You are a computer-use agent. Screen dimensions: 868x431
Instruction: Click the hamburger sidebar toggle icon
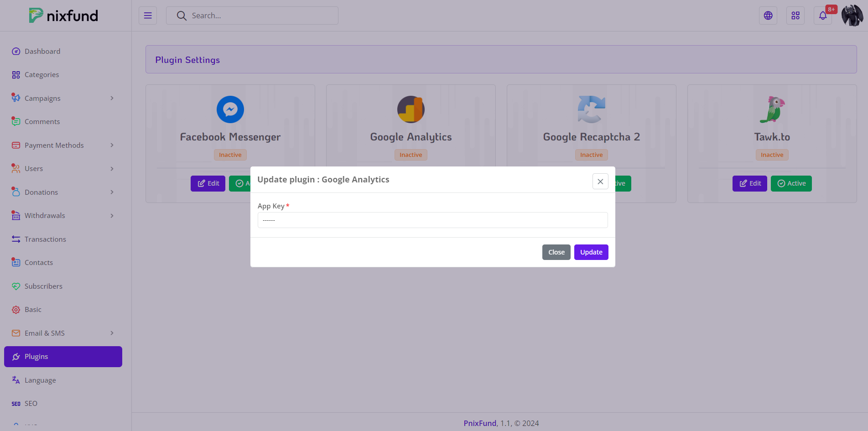point(148,16)
